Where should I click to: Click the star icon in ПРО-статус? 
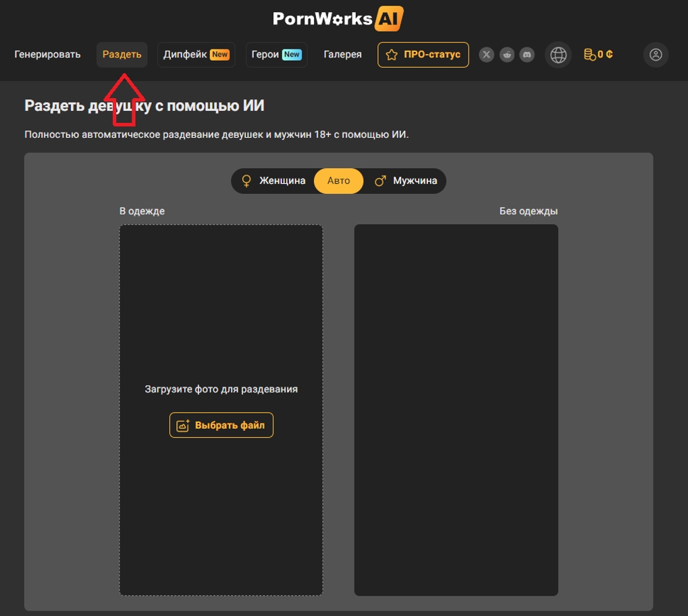pos(392,55)
